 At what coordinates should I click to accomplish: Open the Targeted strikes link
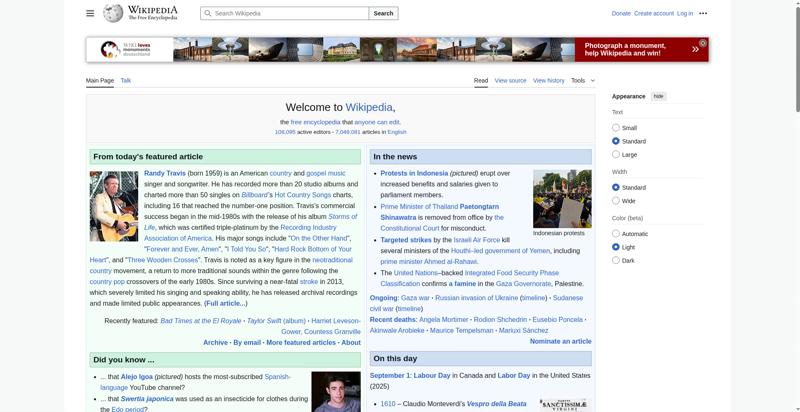coord(406,240)
